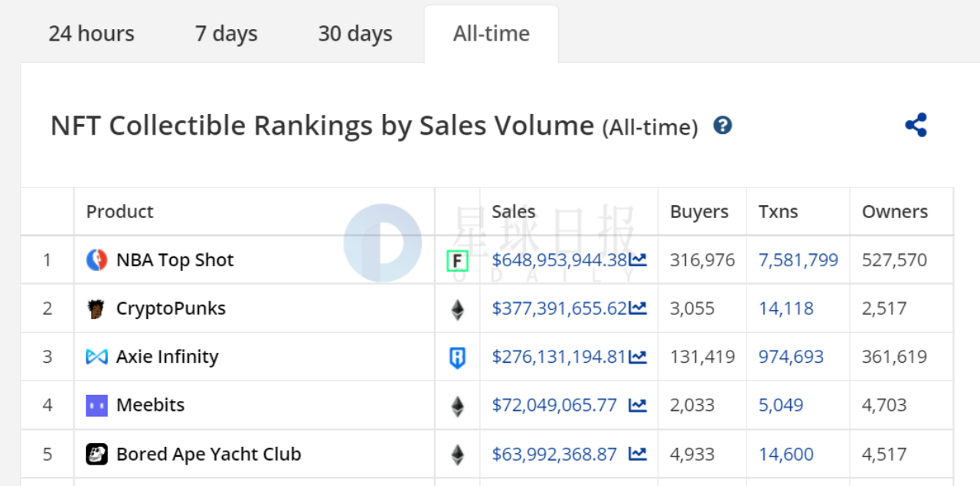This screenshot has width=980, height=486.
Task: Click the $377,391,655.62 sales link
Action: [x=560, y=308]
